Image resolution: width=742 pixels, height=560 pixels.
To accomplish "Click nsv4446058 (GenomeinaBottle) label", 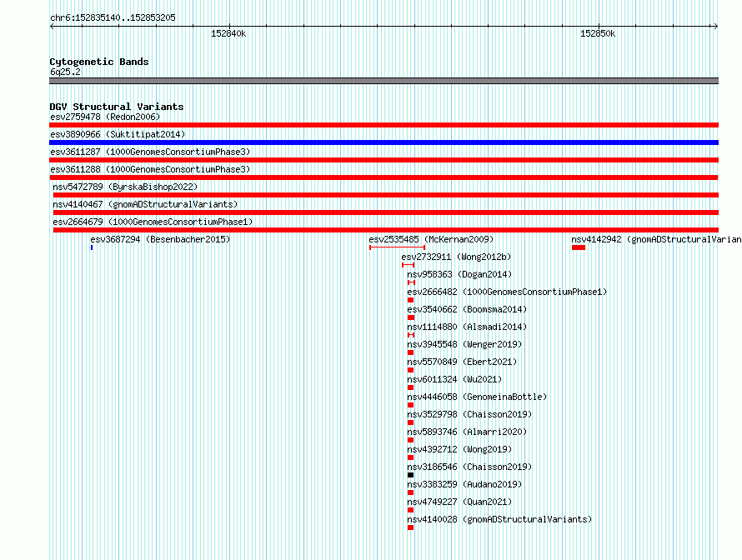I will tap(477, 397).
